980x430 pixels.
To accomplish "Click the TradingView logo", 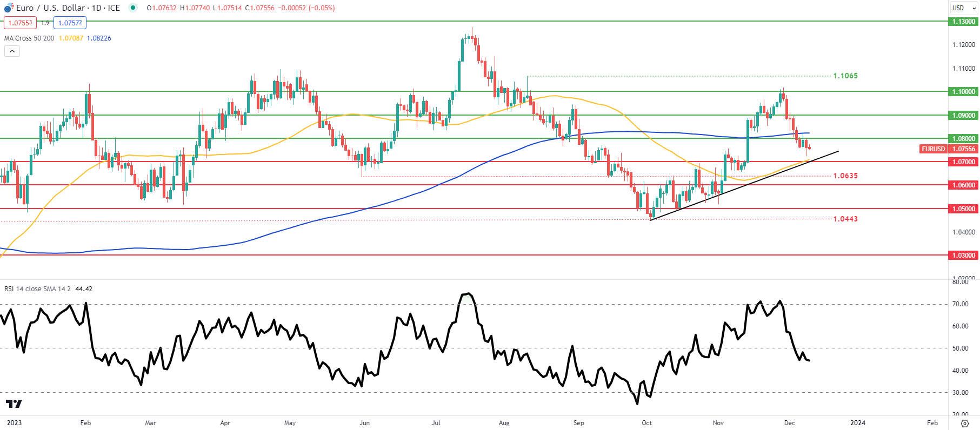I will (14, 404).
